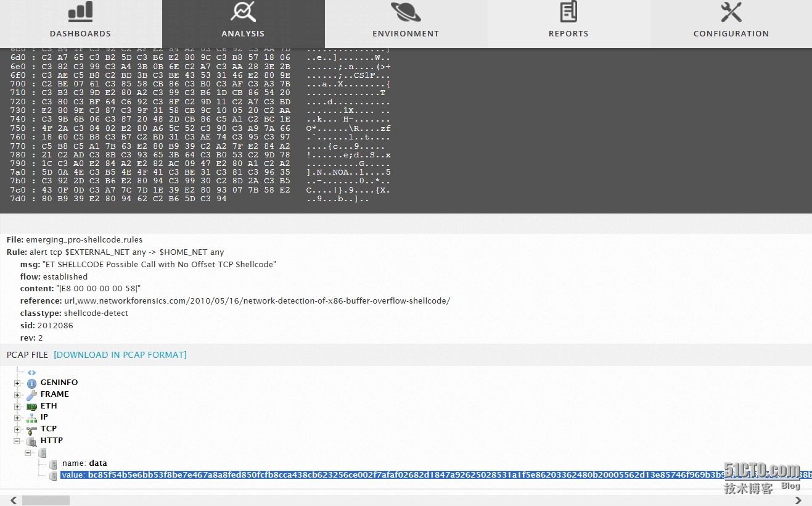
Task: Click hex dump row at offset 6f0
Action: pos(201,75)
